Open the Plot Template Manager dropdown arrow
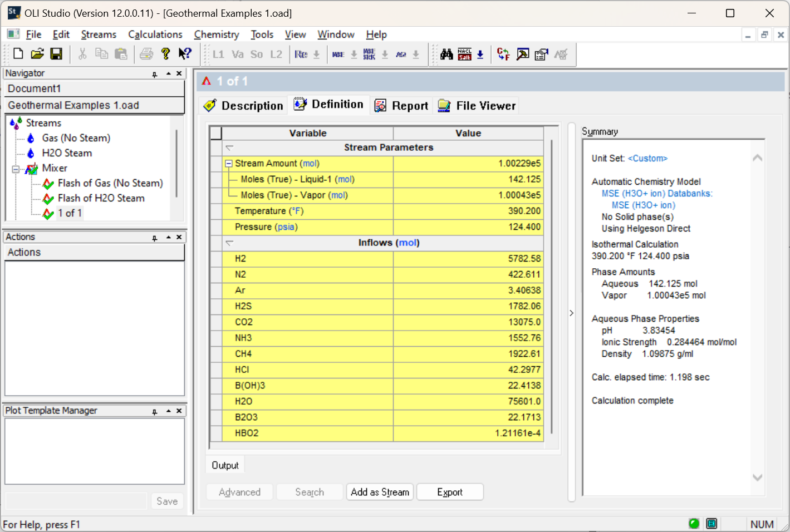 [168, 411]
